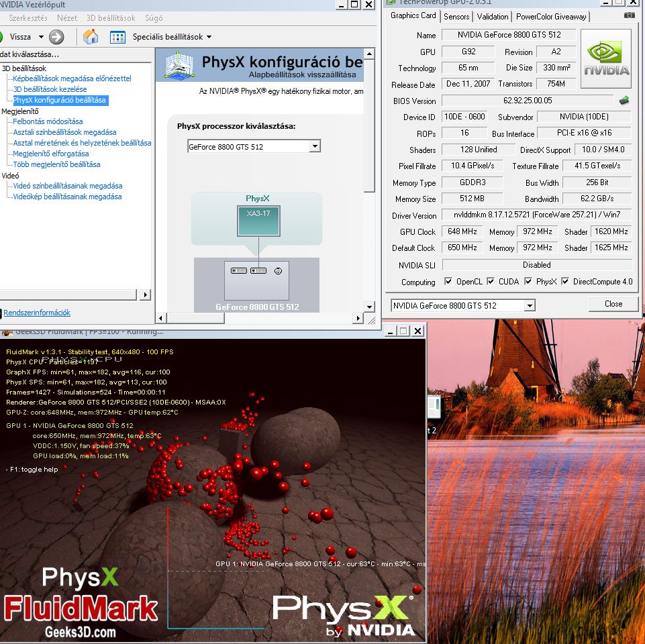Toggle the CUDA checkbox in GPU-Z

coord(491,281)
